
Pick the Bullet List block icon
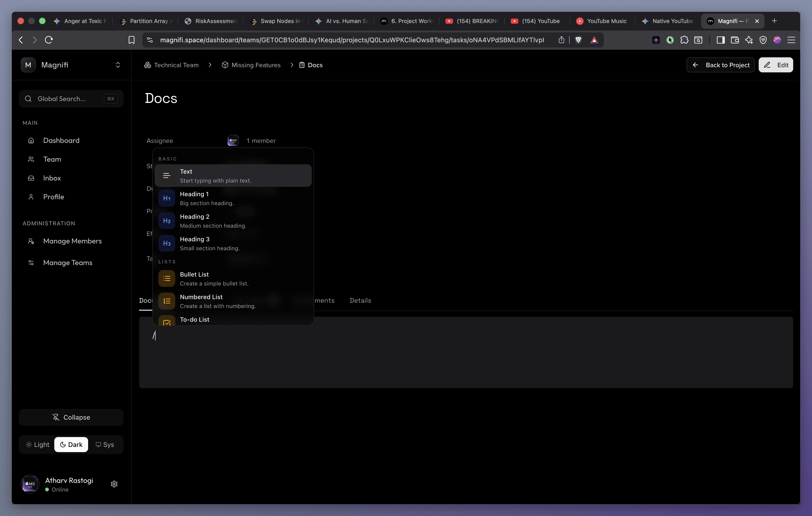[167, 279]
